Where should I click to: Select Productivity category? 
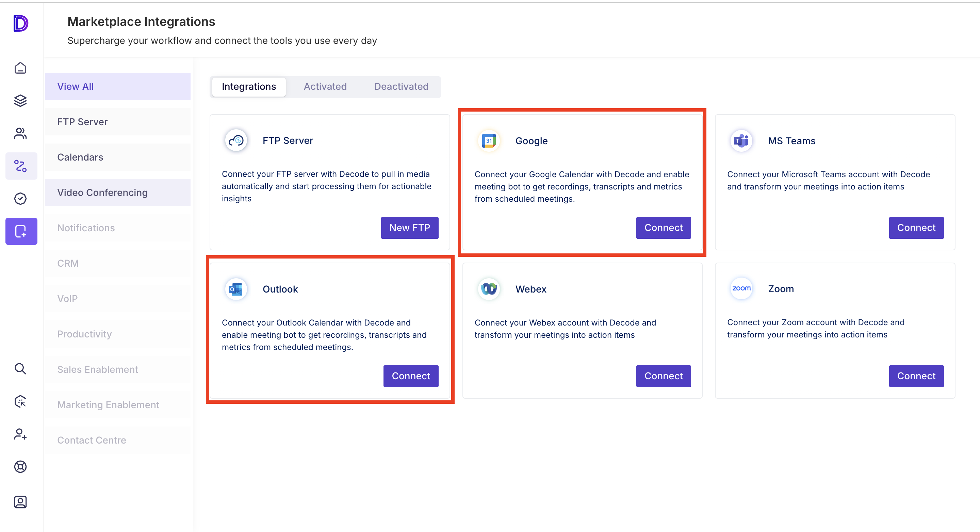coord(117,334)
